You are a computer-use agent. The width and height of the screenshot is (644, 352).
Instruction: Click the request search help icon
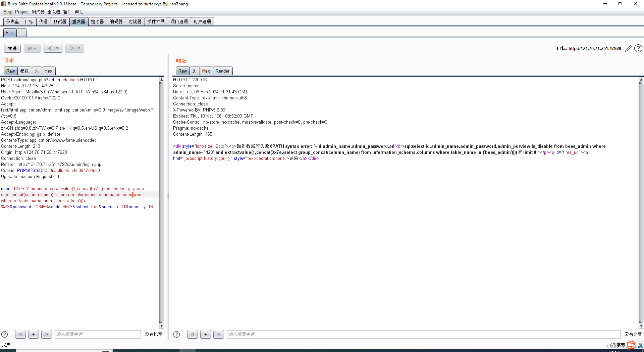pyautogui.click(x=5, y=334)
